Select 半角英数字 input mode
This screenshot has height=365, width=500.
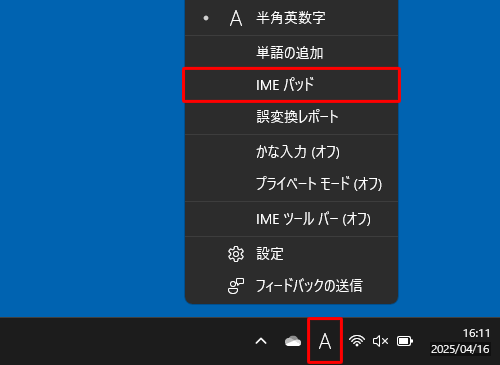coord(291,18)
